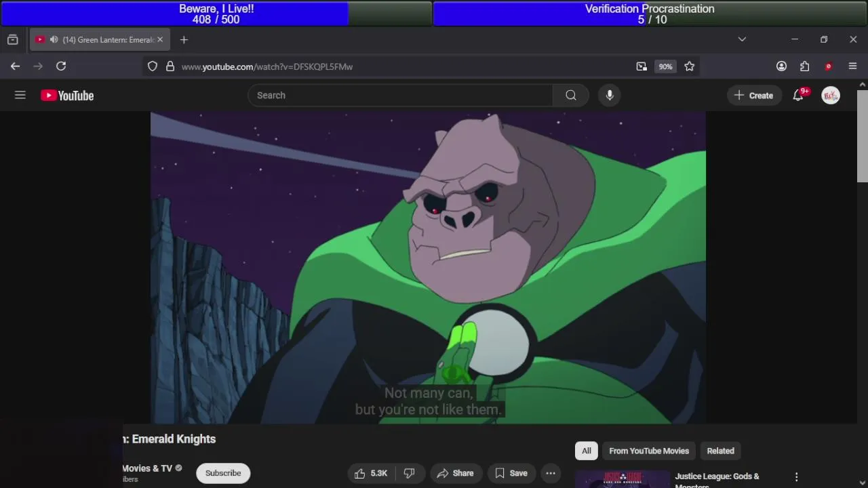Go to YouTube home via logo
The width and height of the screenshot is (868, 488).
[x=67, y=96]
